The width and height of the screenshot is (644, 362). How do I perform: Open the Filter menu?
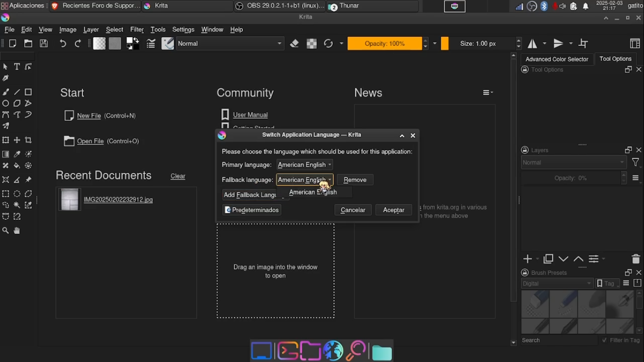click(137, 29)
